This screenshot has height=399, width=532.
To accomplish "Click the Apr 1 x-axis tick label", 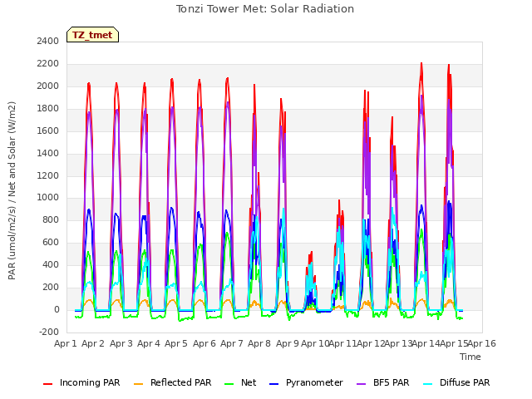I will coord(66,343).
